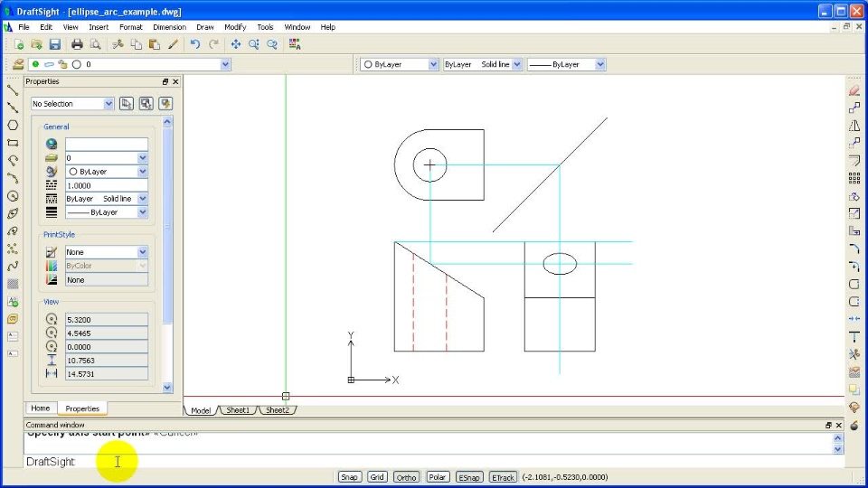868x488 pixels.
Task: Expand the PrintStyle None dropdown
Action: (x=142, y=252)
